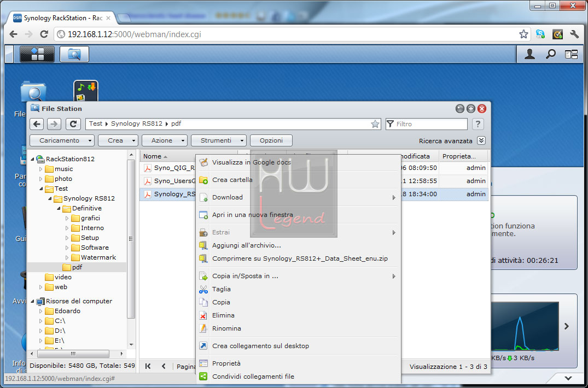Click the DSM search magnifier icon

point(550,54)
